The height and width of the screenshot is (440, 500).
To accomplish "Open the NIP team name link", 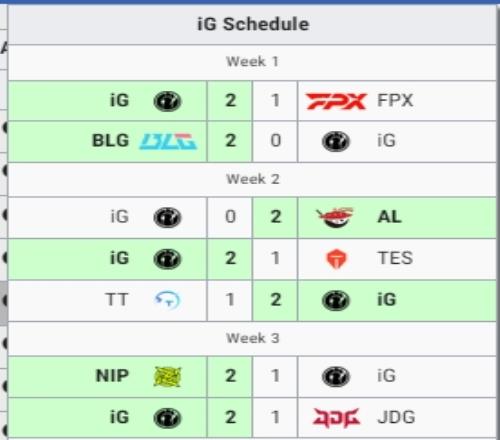I will click(x=112, y=376).
